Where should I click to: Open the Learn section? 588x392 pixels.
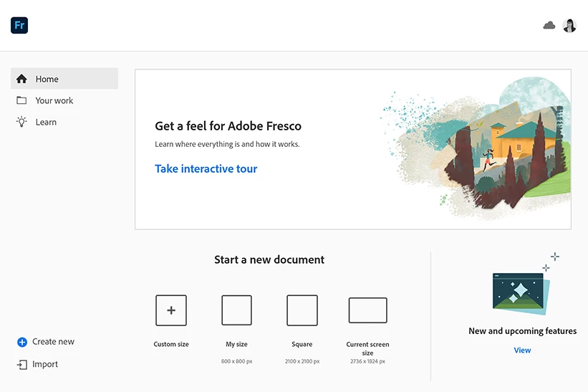click(64, 122)
